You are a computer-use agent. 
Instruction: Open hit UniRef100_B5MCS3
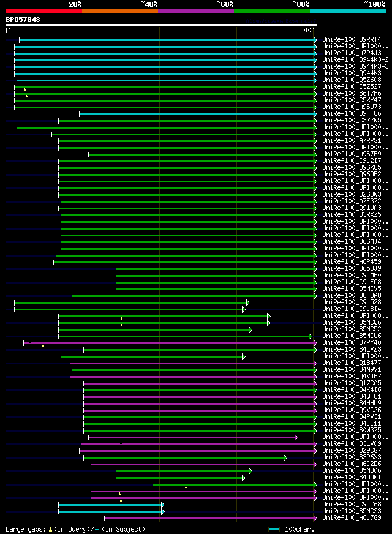click(352, 511)
